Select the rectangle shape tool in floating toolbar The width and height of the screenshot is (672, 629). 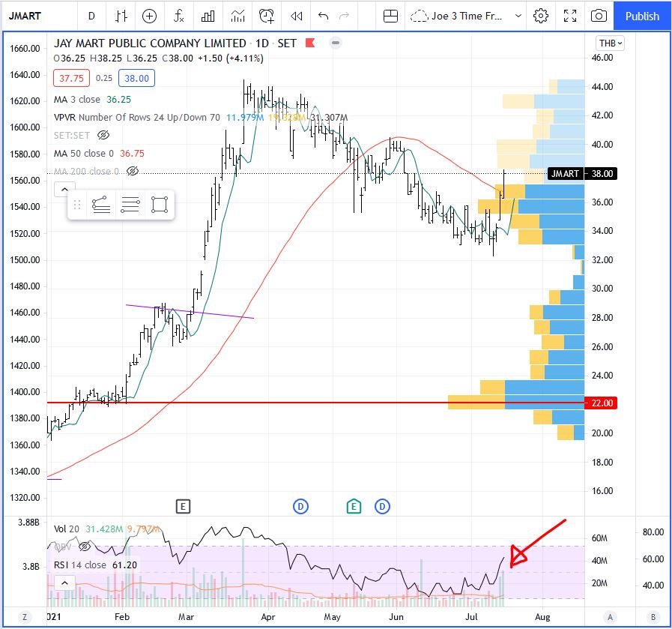tap(160, 205)
